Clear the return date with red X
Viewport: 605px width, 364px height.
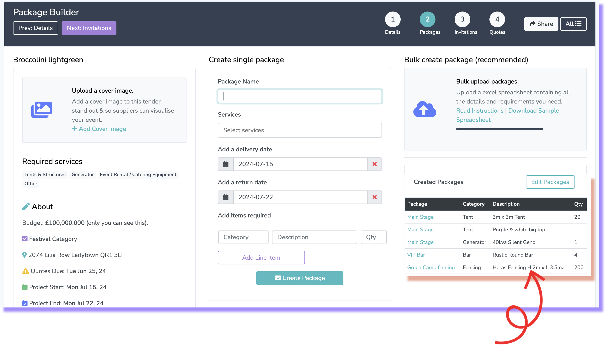coord(374,197)
